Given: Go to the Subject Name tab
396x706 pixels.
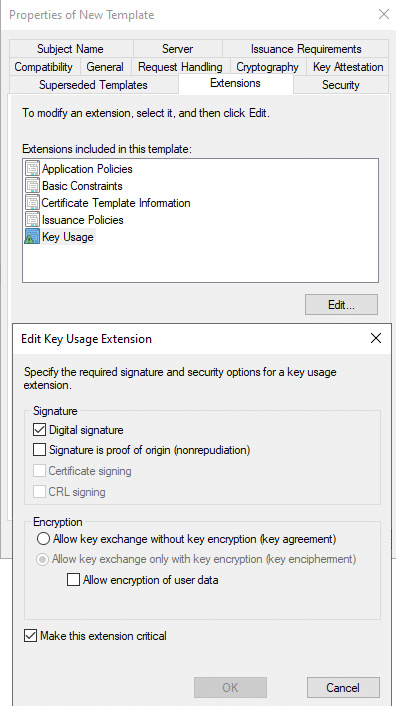Looking at the screenshot, I should [70, 49].
